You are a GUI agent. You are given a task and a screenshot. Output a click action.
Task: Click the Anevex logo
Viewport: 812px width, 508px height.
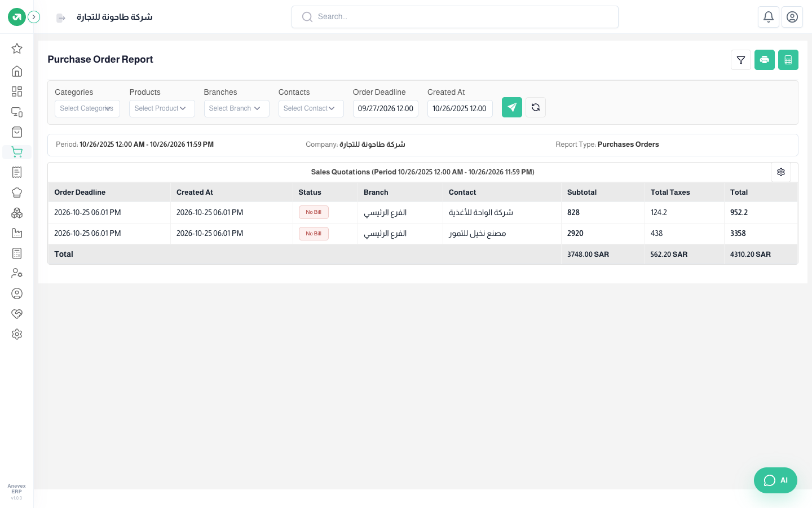tap(17, 17)
